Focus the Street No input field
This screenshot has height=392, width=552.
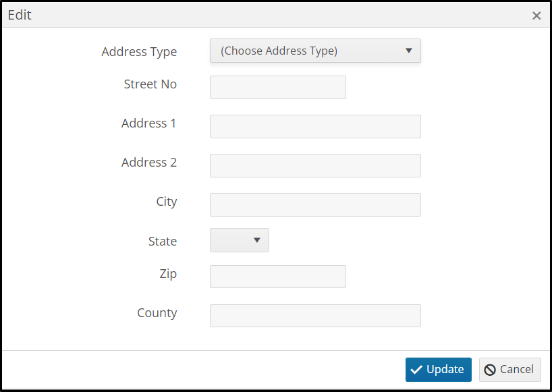click(278, 87)
